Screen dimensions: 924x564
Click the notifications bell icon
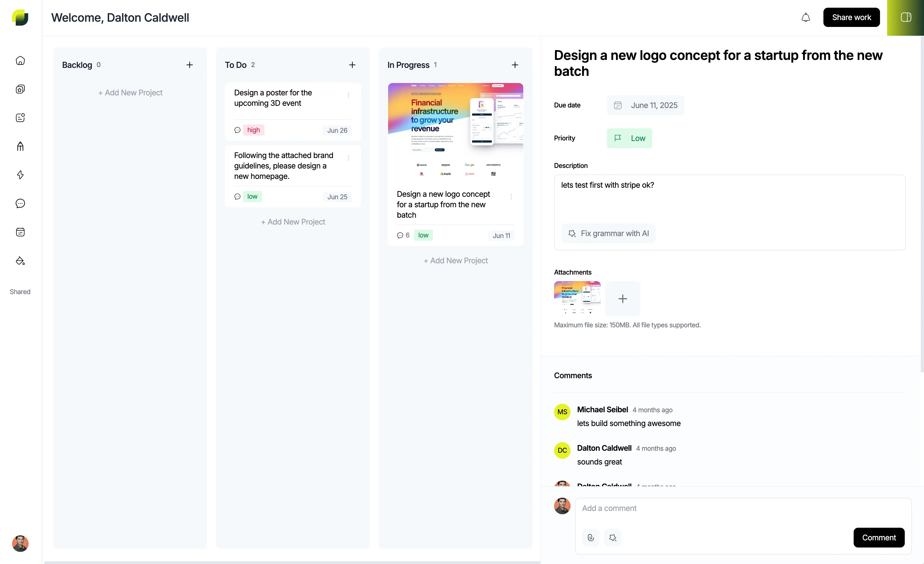click(x=806, y=17)
